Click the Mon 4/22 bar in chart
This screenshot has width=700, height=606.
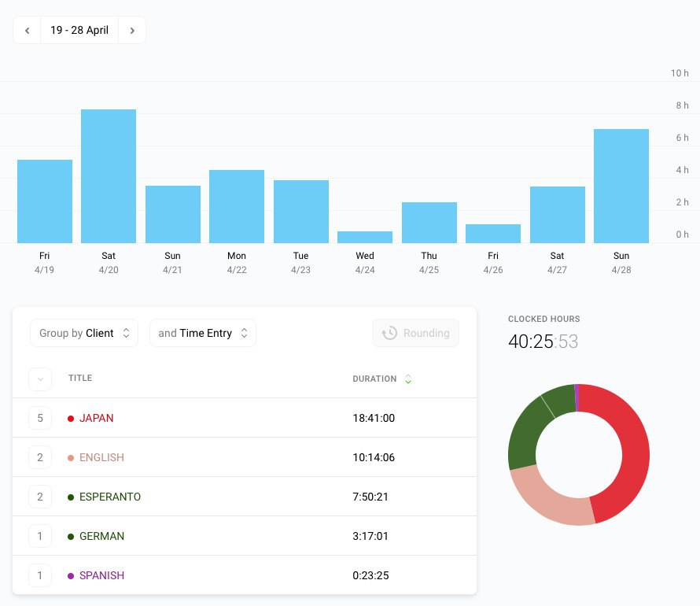point(237,206)
